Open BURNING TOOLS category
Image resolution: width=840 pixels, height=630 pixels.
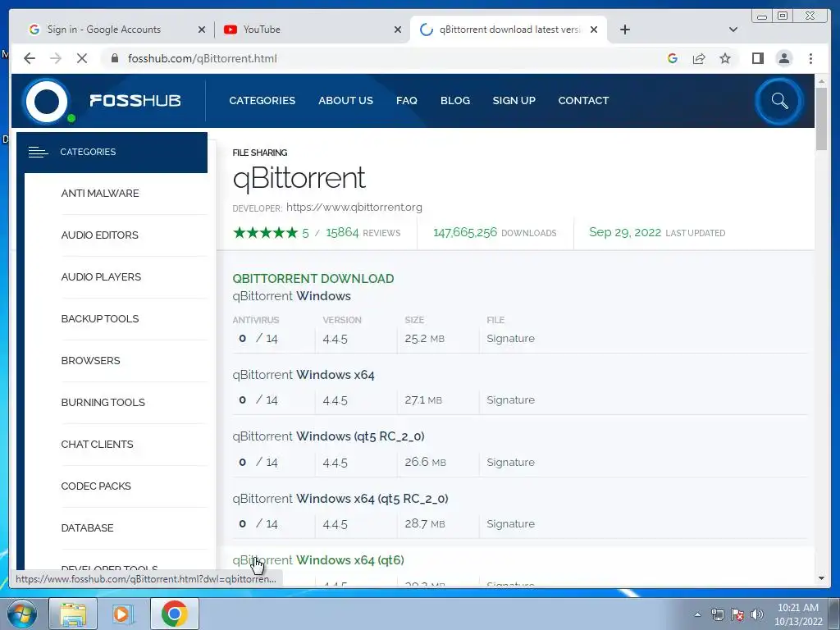click(103, 402)
